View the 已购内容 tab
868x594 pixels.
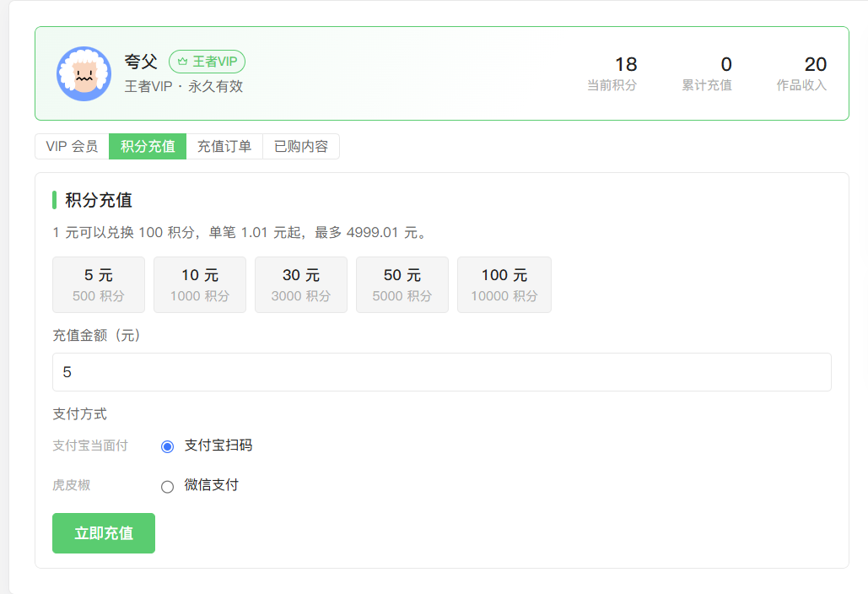tap(301, 146)
